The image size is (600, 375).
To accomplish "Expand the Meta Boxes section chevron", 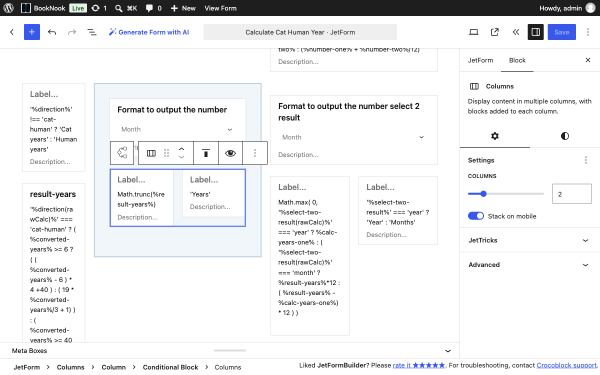I will [448, 351].
